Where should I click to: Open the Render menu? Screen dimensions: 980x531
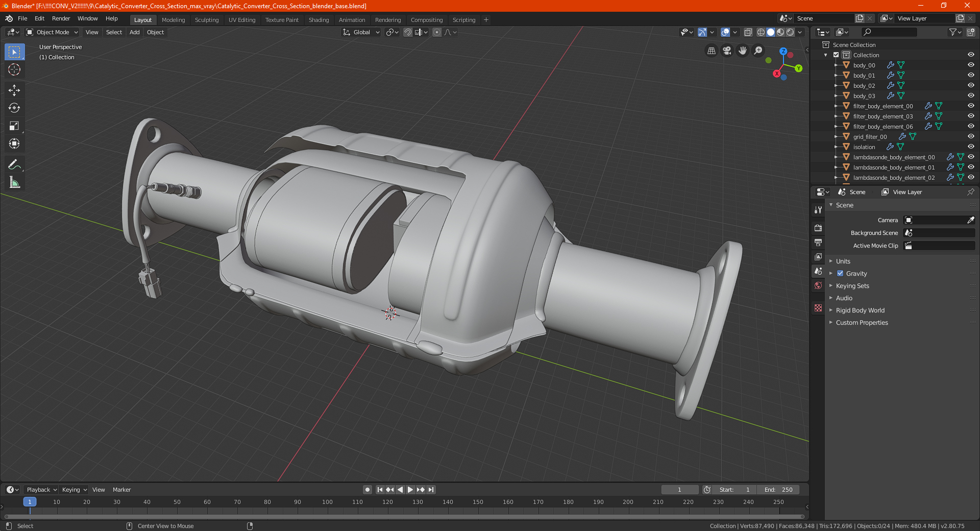61,18
